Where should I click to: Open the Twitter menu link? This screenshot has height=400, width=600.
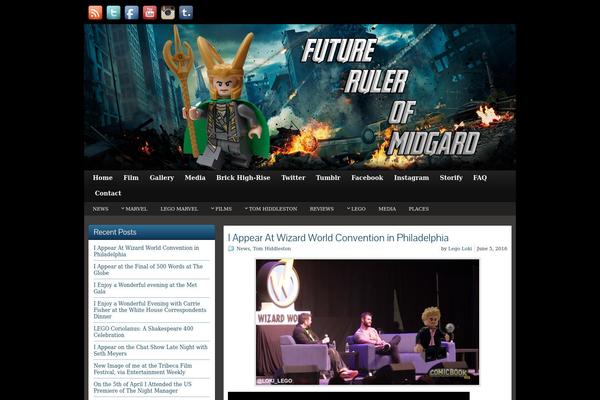coord(293,178)
